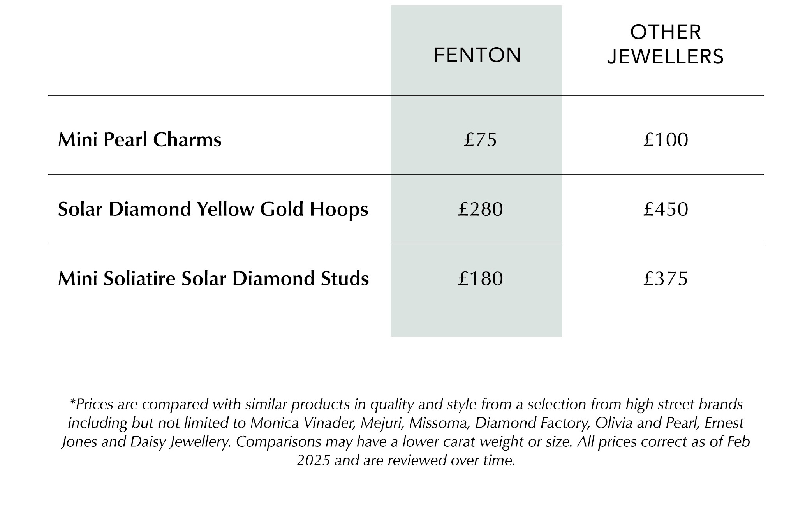Select Mini Soliatire Solar Diamond Studs label
Image resolution: width=812 pixels, height=532 pixels.
click(213, 278)
